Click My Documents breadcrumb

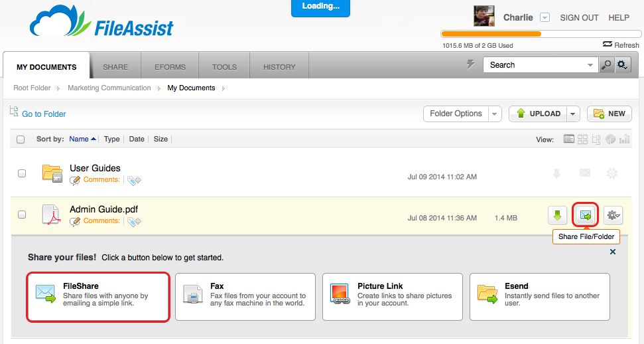(191, 88)
